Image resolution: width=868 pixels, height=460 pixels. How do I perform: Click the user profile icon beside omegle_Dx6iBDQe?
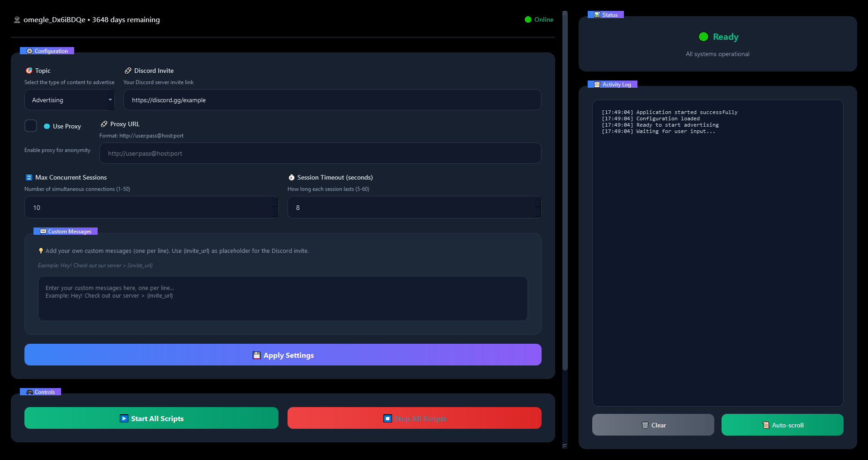pyautogui.click(x=16, y=19)
